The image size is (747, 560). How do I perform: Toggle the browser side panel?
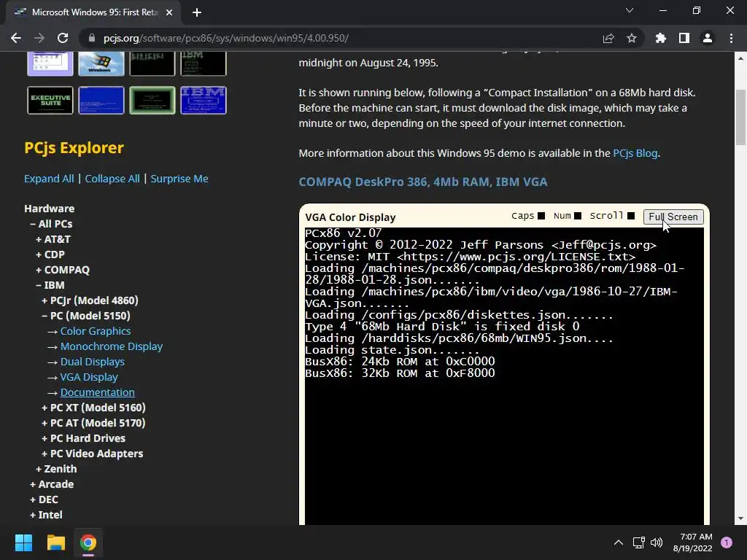(684, 38)
